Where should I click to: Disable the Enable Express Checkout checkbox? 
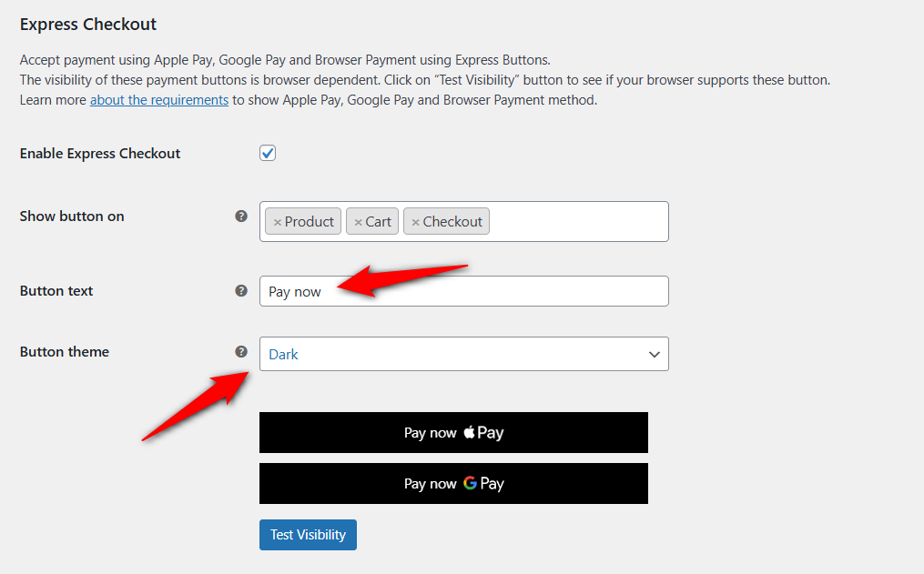(x=267, y=152)
